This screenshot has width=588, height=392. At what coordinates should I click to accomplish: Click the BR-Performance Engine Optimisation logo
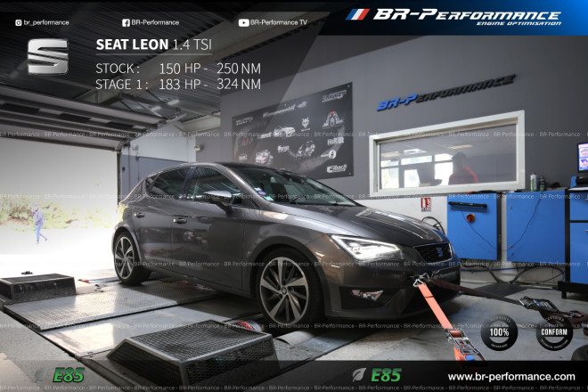[x=466, y=16]
